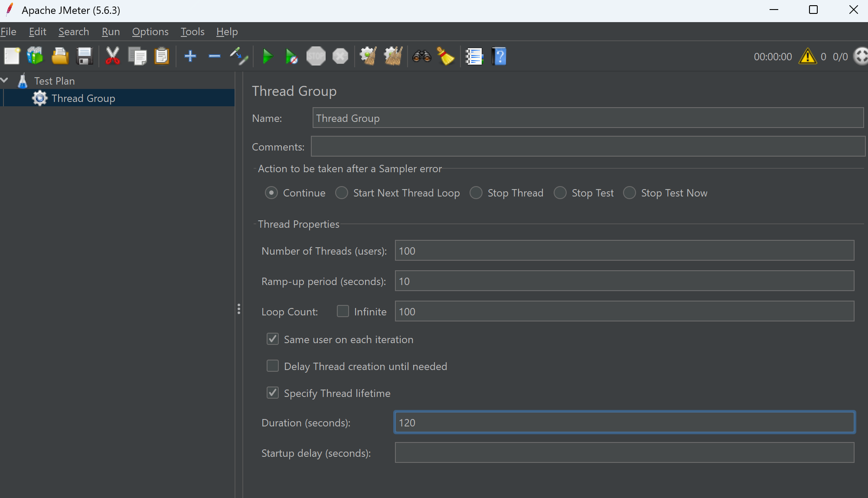Select the Test Plan beaker icon
The width and height of the screenshot is (868, 498).
coord(23,81)
